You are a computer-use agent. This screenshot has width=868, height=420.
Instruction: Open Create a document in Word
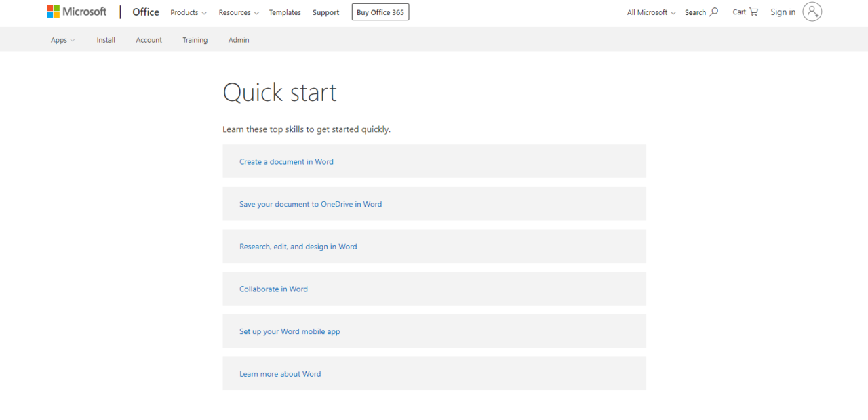coord(286,162)
